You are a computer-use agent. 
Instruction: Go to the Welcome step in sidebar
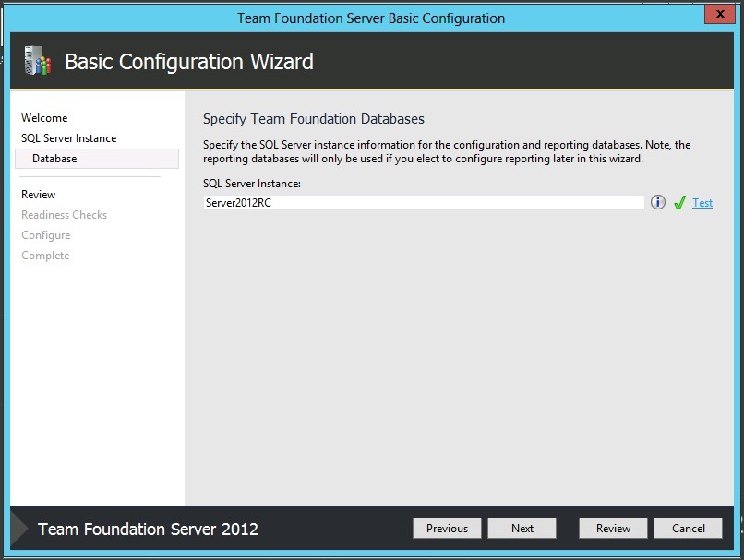(x=44, y=118)
